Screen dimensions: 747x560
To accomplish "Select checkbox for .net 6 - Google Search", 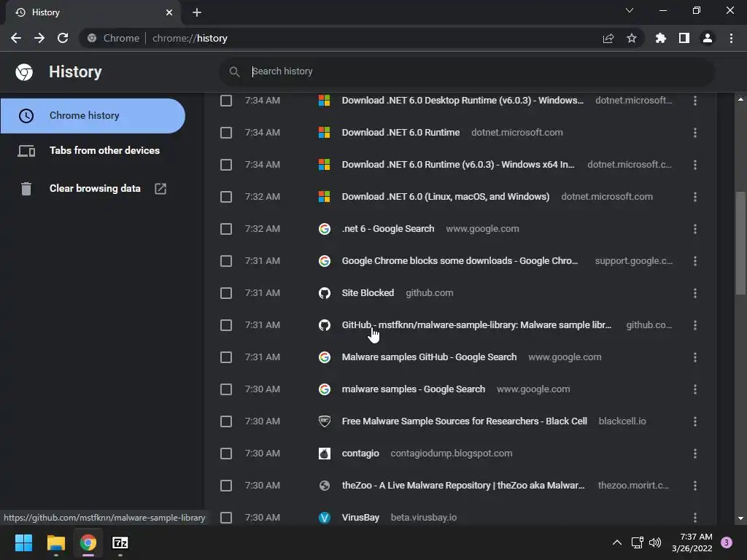I will pyautogui.click(x=226, y=229).
